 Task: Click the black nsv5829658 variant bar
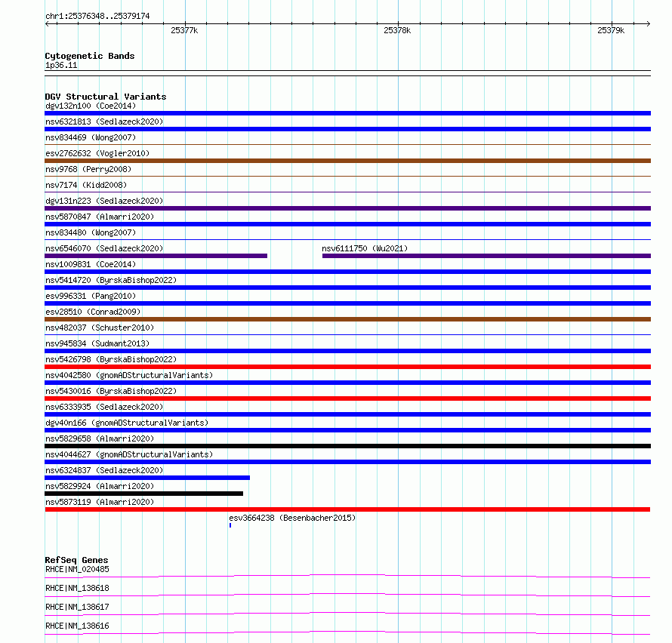pyautogui.click(x=347, y=446)
